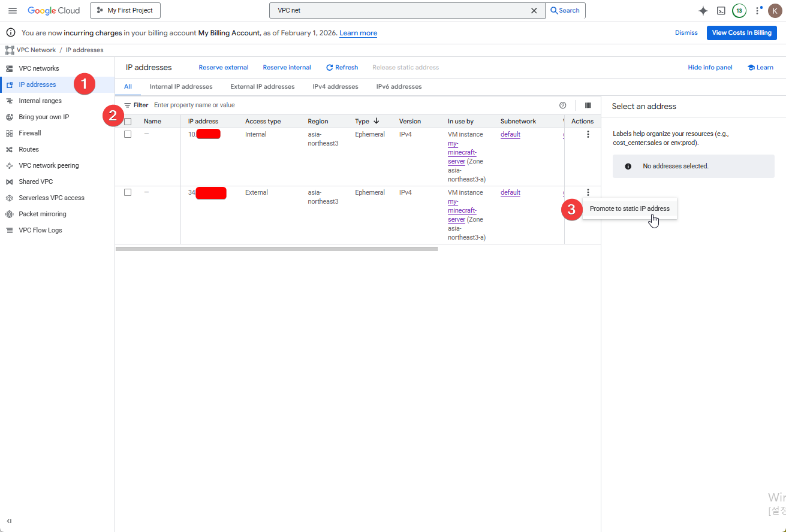The height and width of the screenshot is (532, 786).
Task: Choose Promote to static IP address
Action: point(630,209)
